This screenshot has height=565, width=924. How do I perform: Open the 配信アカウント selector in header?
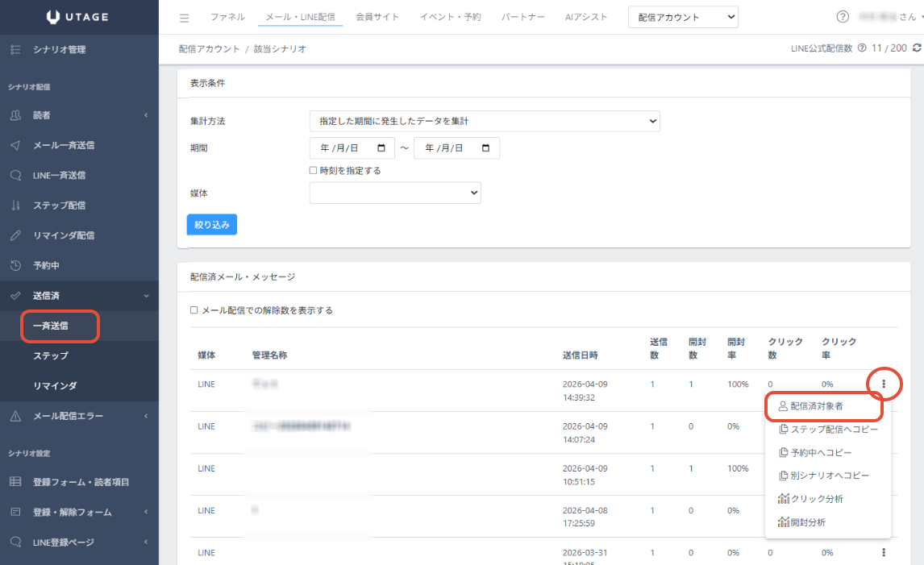[x=682, y=17]
